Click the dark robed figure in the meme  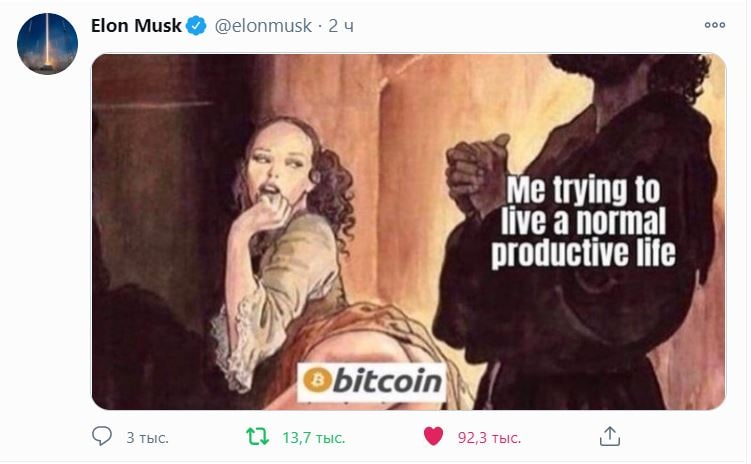[x=580, y=230]
